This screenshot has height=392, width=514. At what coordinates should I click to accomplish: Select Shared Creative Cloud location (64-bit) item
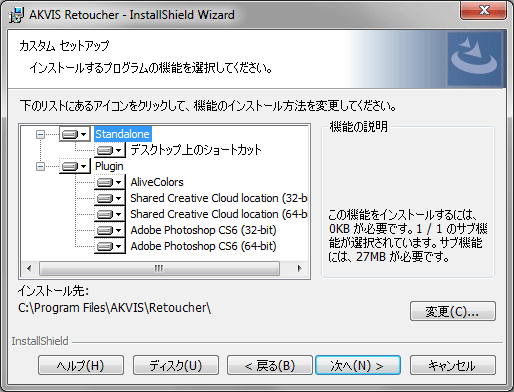coord(219,214)
